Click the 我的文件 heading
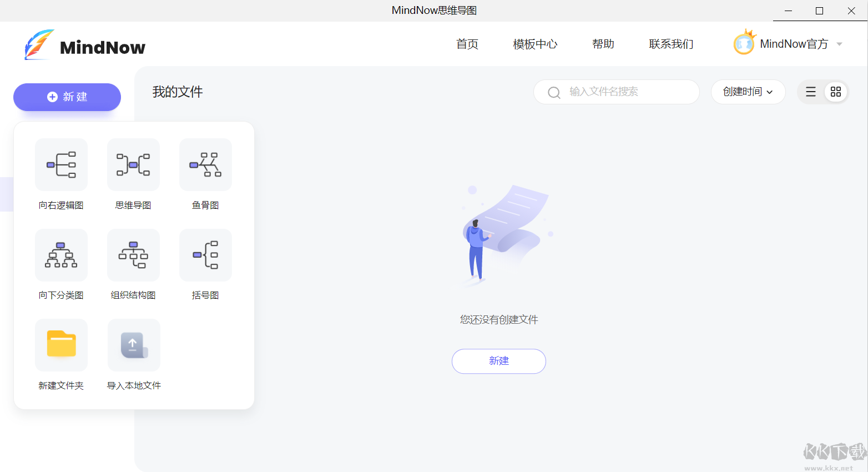This screenshot has height=472, width=868. point(178,92)
